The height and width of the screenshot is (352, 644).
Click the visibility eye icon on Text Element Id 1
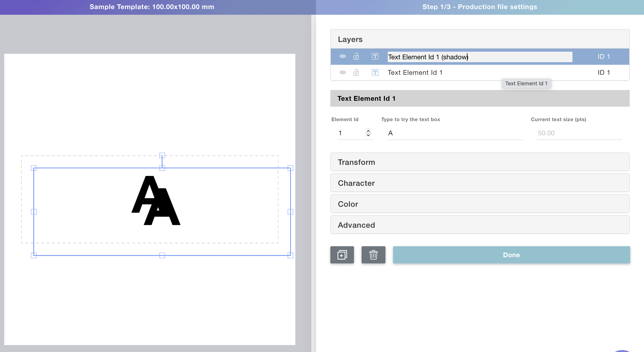343,72
